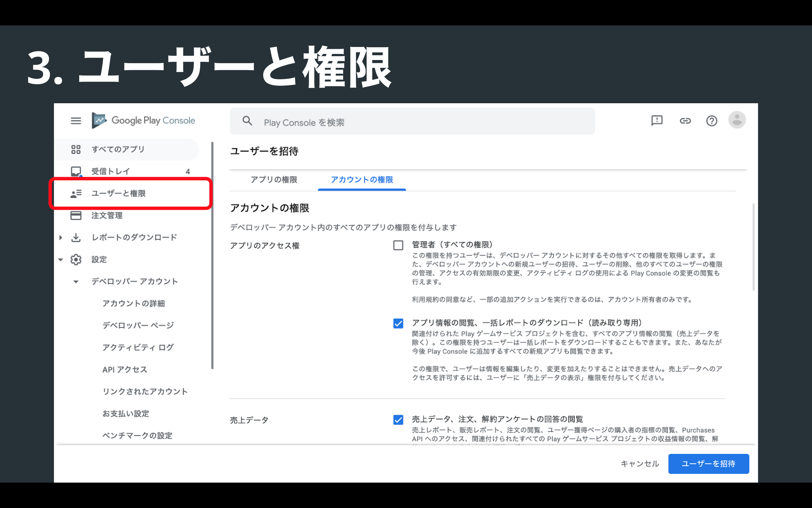This screenshot has height=508, width=812.
Task: Click the users and permissions icon
Action: pyautogui.click(x=76, y=194)
